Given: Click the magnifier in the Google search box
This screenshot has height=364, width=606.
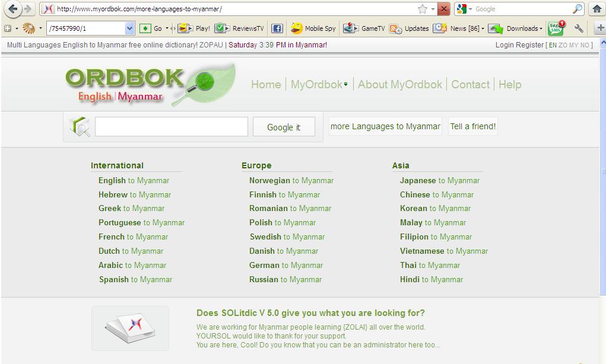Looking at the screenshot, I should [x=578, y=9].
